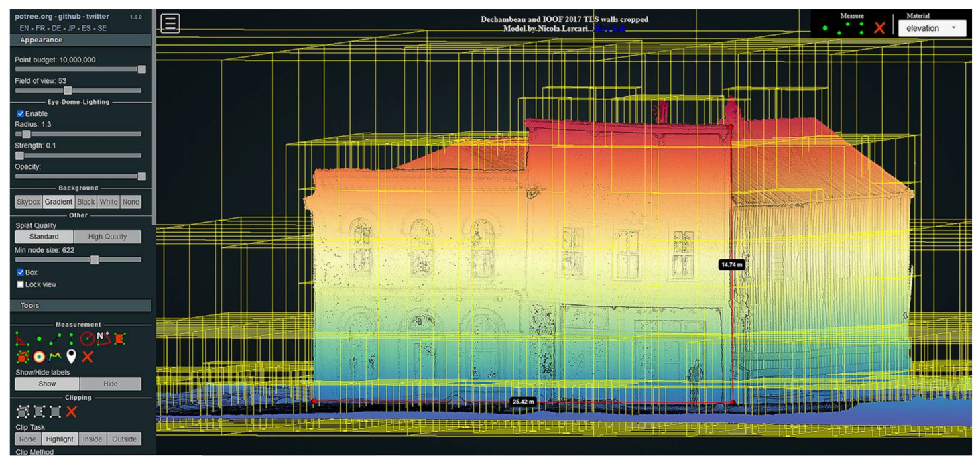This screenshot has height=464, width=980.
Task: Remove all measurements with red X
Action: tap(87, 357)
